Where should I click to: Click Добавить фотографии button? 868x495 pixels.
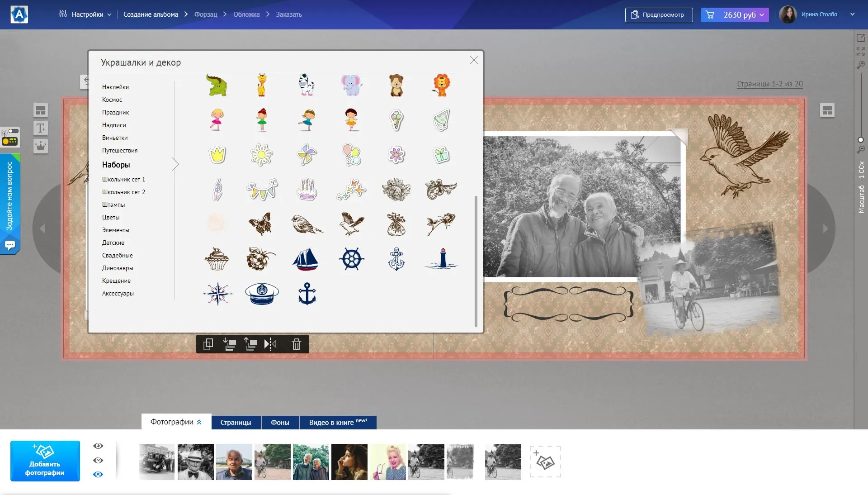[45, 461]
